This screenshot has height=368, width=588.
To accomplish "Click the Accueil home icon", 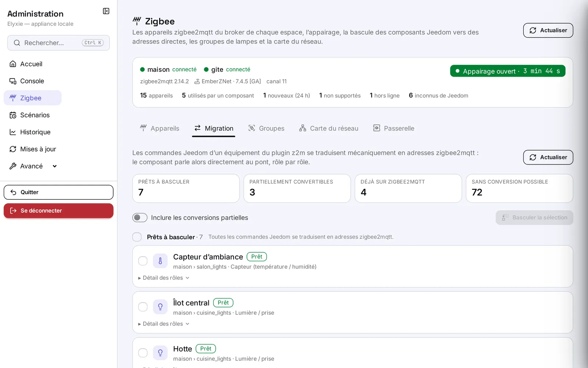I will (x=13, y=64).
